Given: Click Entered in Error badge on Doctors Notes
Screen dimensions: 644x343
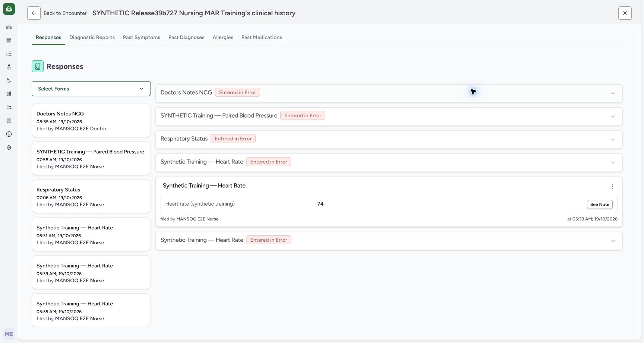Looking at the screenshot, I should pyautogui.click(x=237, y=93).
